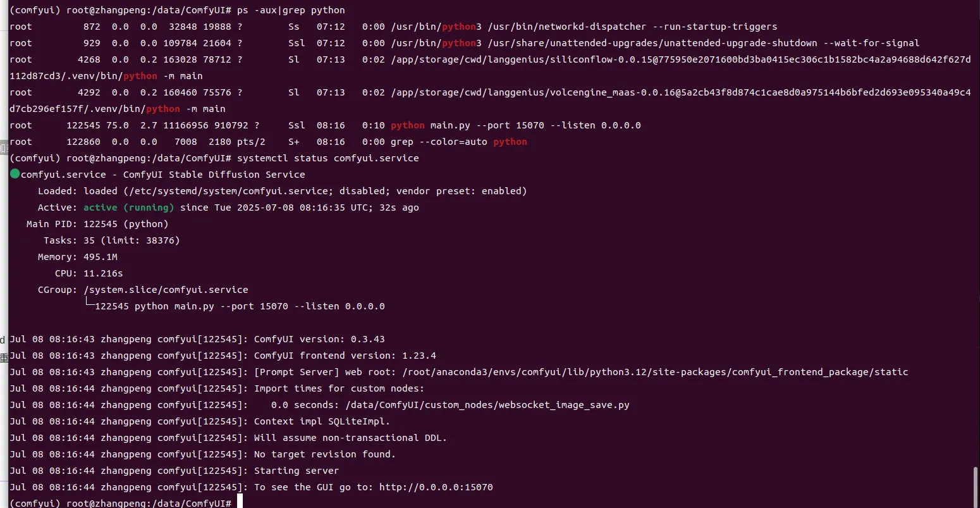Click 'ComfyUI version: 0.3.43' log line

[x=319, y=339]
